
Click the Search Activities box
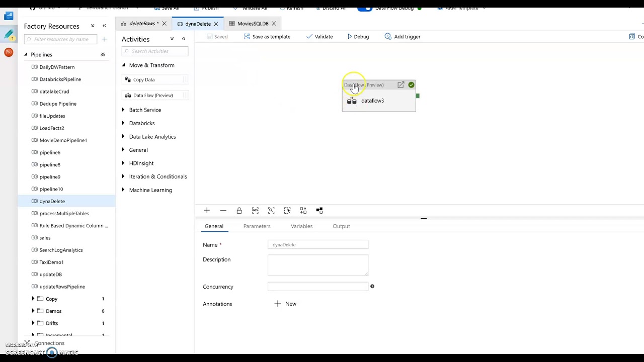click(155, 51)
